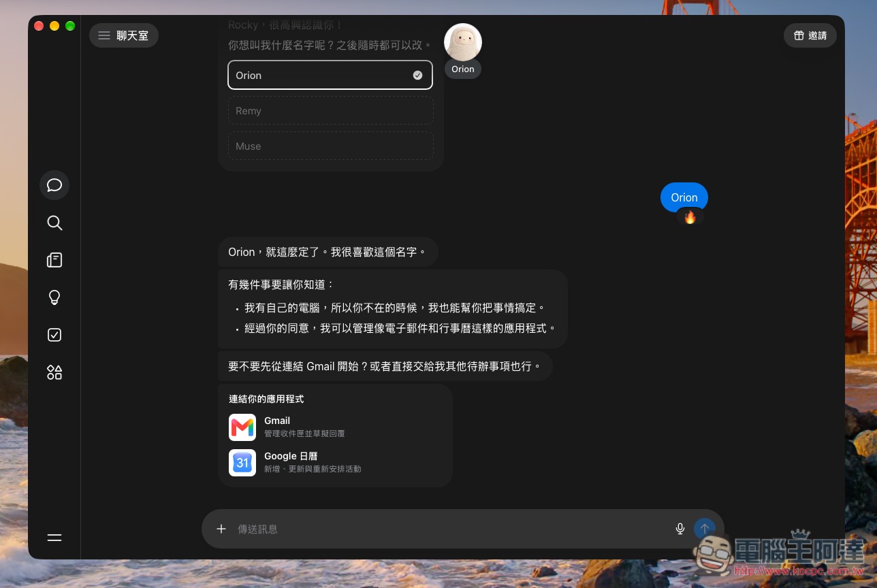Open the shapes apps icon in sidebar
This screenshot has width=877, height=588.
tap(54, 372)
